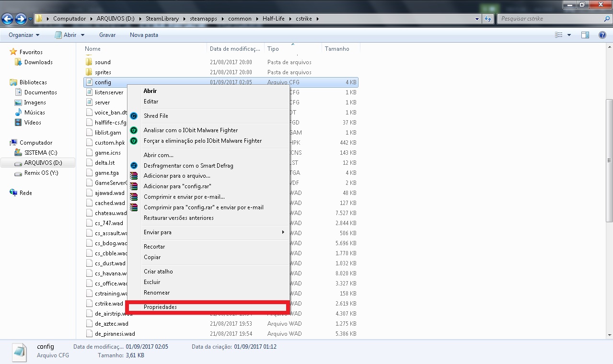Expand the view options dropdown arrow

coord(569,35)
